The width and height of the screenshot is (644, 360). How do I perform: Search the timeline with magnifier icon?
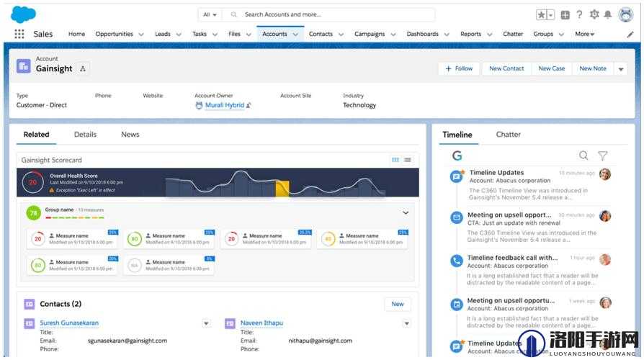(583, 156)
